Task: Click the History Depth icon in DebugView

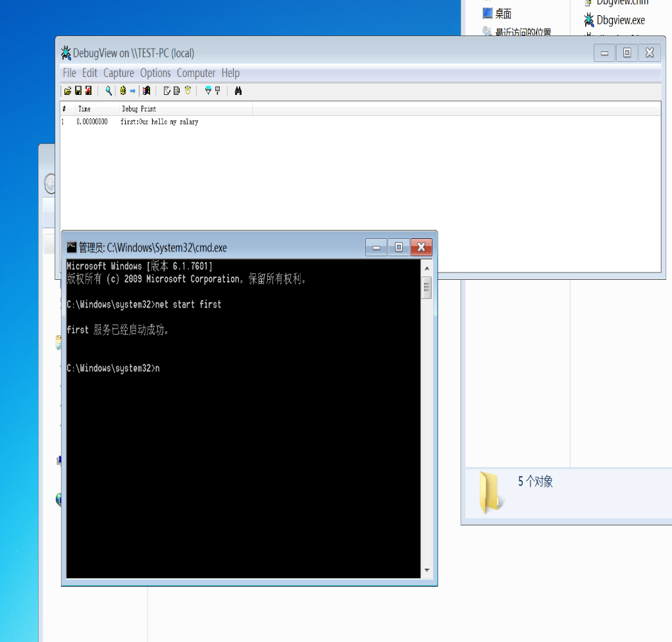Action: pos(218,90)
